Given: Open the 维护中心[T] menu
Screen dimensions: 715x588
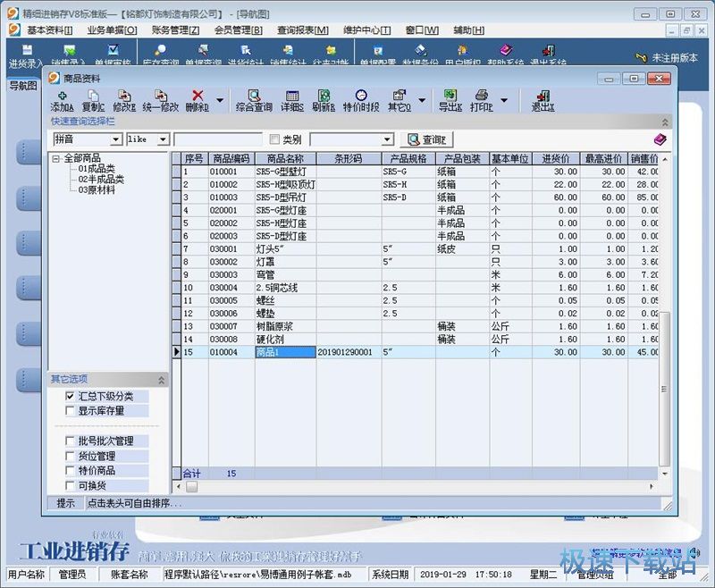Looking at the screenshot, I should tap(367, 30).
